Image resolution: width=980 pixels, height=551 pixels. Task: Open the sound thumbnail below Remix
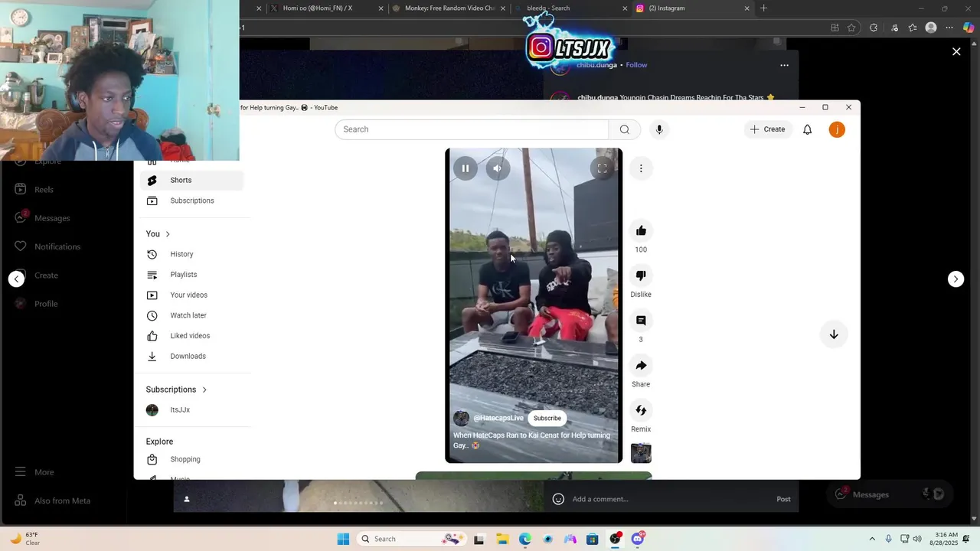coord(641,453)
